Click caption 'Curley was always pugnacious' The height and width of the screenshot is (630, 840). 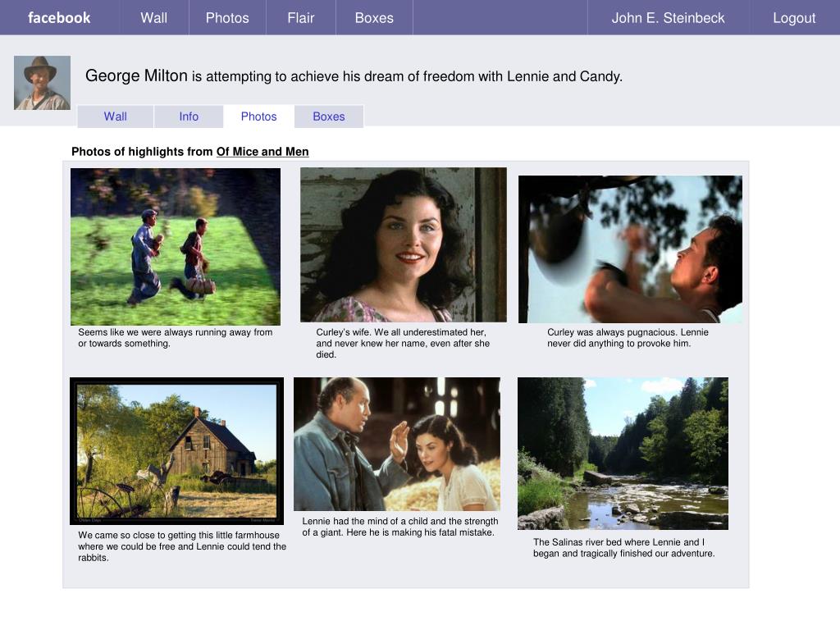[x=628, y=338]
